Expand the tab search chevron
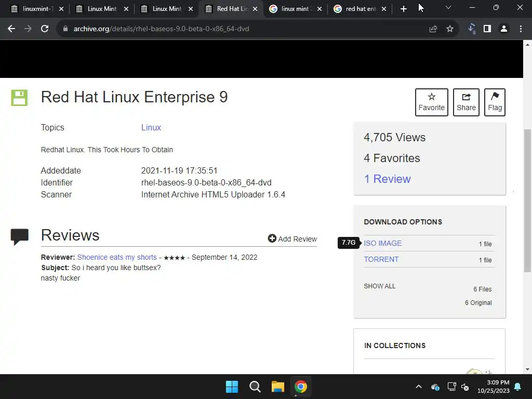The height and width of the screenshot is (399, 532). click(448, 7)
